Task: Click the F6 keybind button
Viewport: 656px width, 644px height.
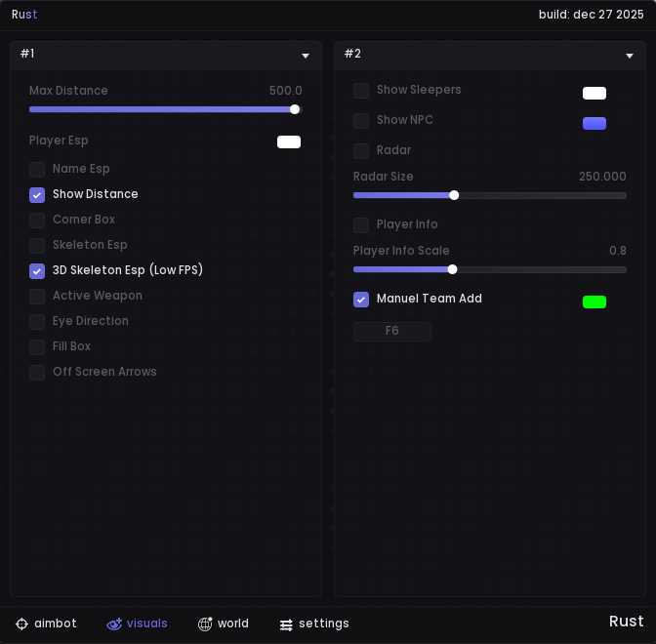Action: [392, 332]
